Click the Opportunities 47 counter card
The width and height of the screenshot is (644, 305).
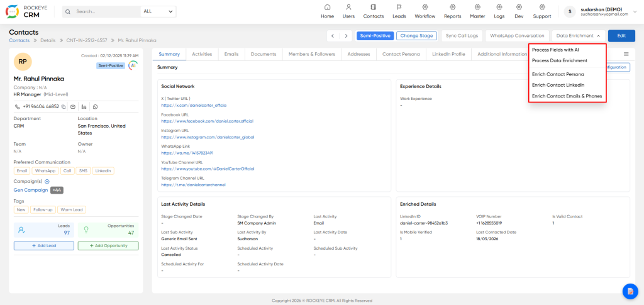click(x=108, y=230)
